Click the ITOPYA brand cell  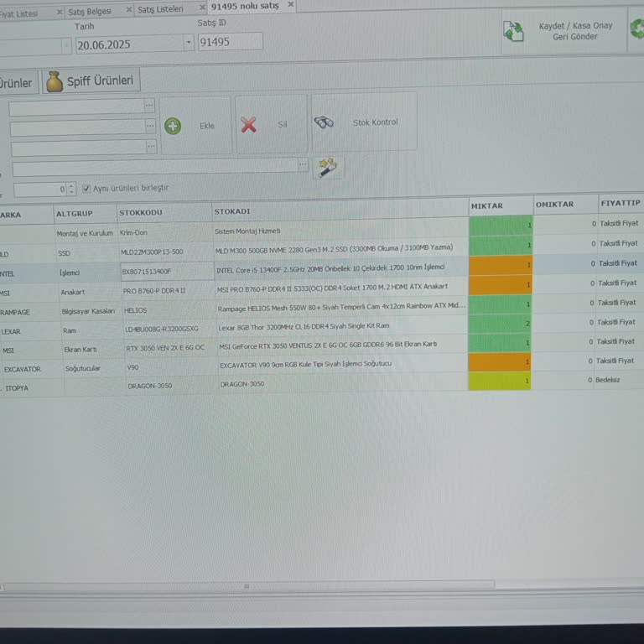[17, 387]
